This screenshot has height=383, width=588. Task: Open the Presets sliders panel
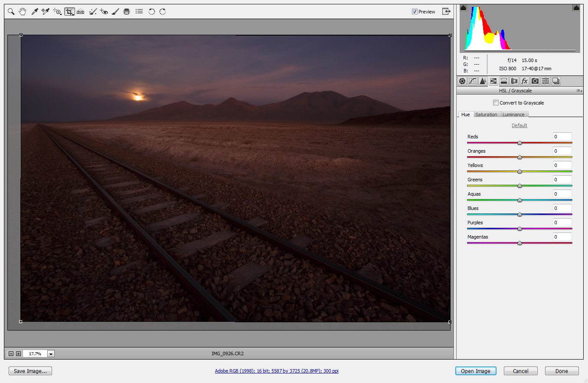point(546,81)
